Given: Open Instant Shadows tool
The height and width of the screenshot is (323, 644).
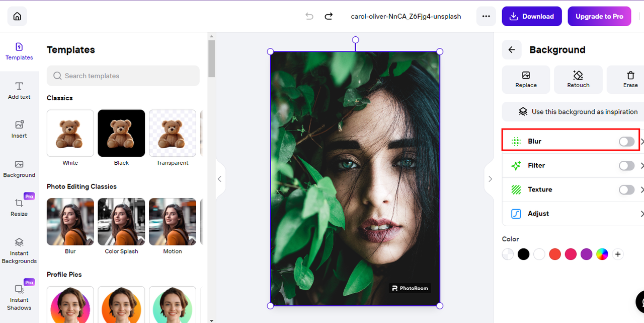Looking at the screenshot, I should [x=19, y=296].
